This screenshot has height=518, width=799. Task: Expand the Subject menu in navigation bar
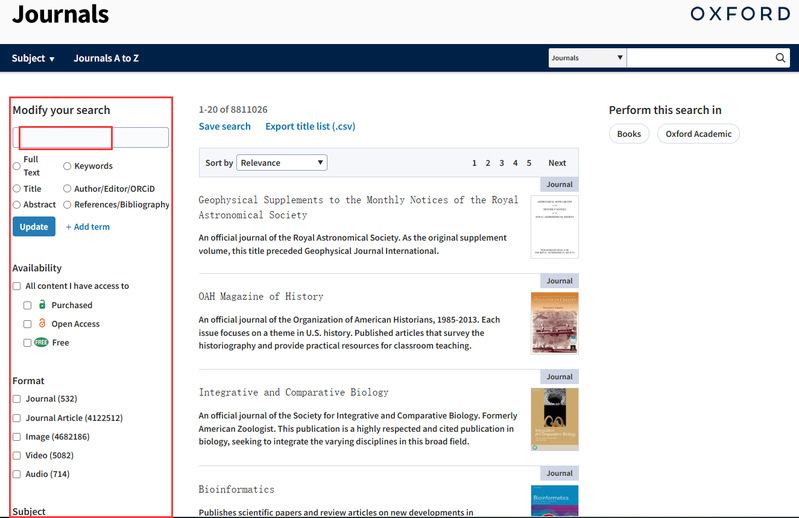click(x=33, y=58)
